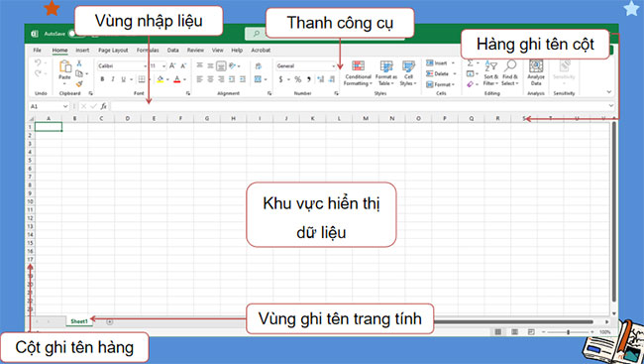Switch to the Data ribbon tab
644x364 pixels.
(173, 51)
